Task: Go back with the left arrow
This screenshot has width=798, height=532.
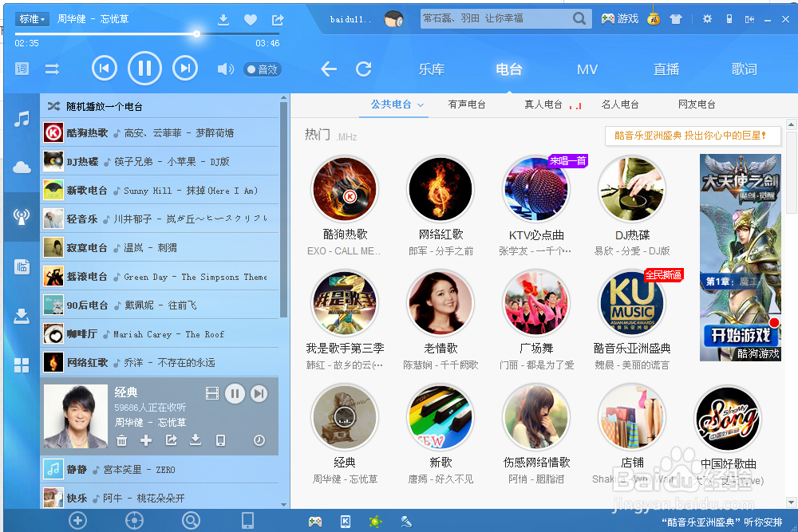Action: pos(329,69)
